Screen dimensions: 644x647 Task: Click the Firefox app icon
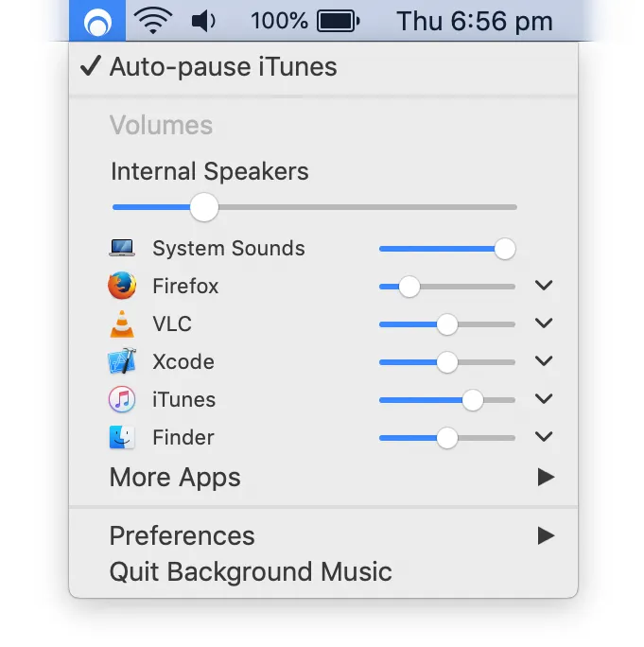(122, 286)
